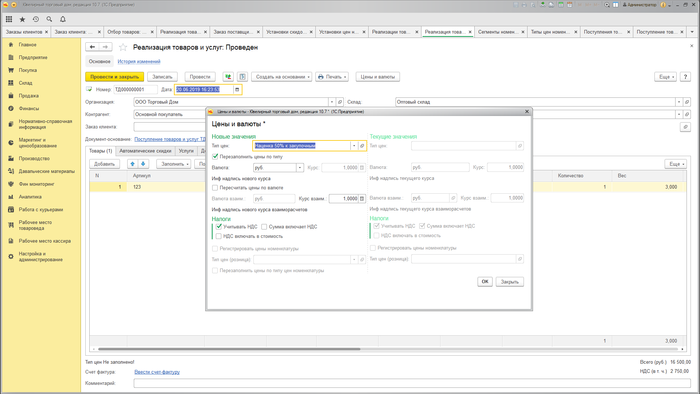700x394 pixels.
Task: Enable НДС включать в стоимость checkbox
Action: tap(219, 236)
